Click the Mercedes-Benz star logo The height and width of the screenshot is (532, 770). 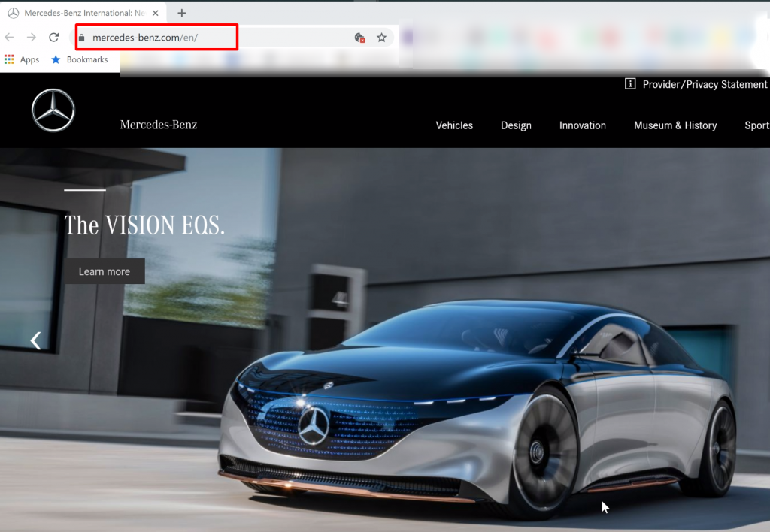(x=53, y=110)
